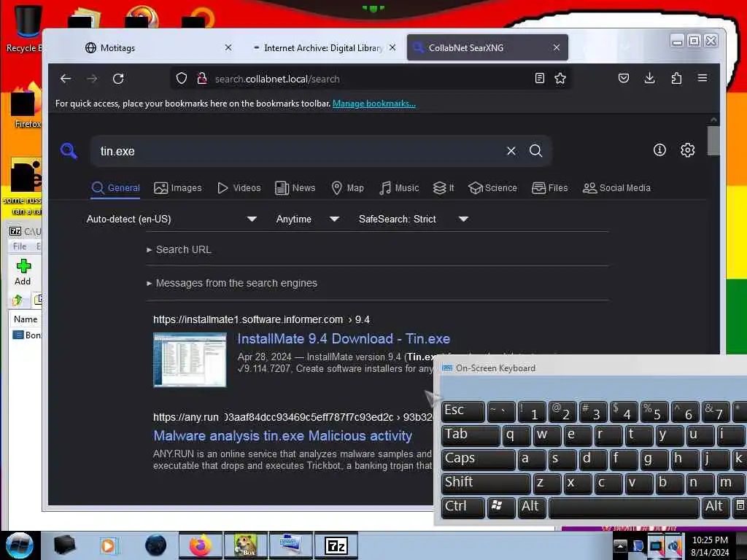The width and height of the screenshot is (747, 560).
Task: Open Firefox from the taskbar
Action: [200, 545]
